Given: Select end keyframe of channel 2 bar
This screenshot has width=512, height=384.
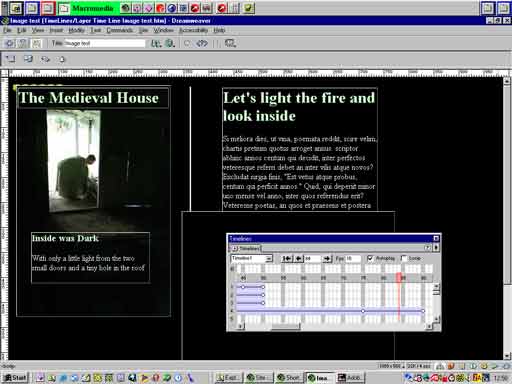Looking at the screenshot, I should pos(263,295).
